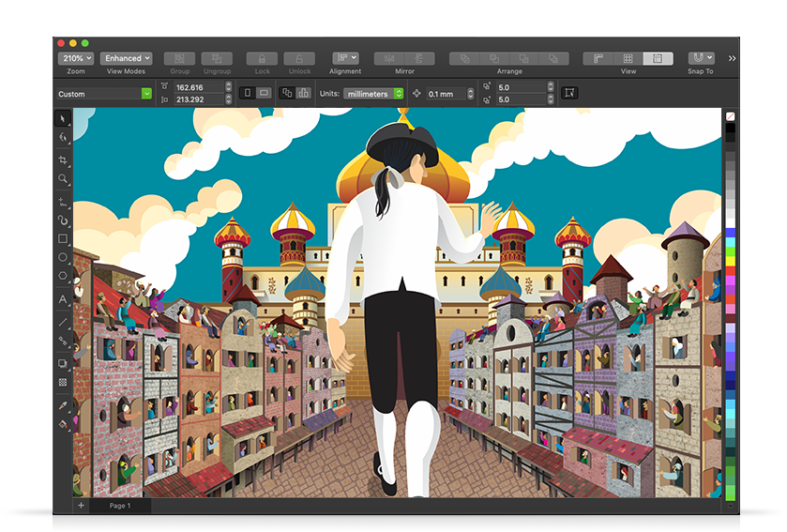Select the Rectangle tool
Image resolution: width=787 pixels, height=532 pixels.
(x=63, y=239)
